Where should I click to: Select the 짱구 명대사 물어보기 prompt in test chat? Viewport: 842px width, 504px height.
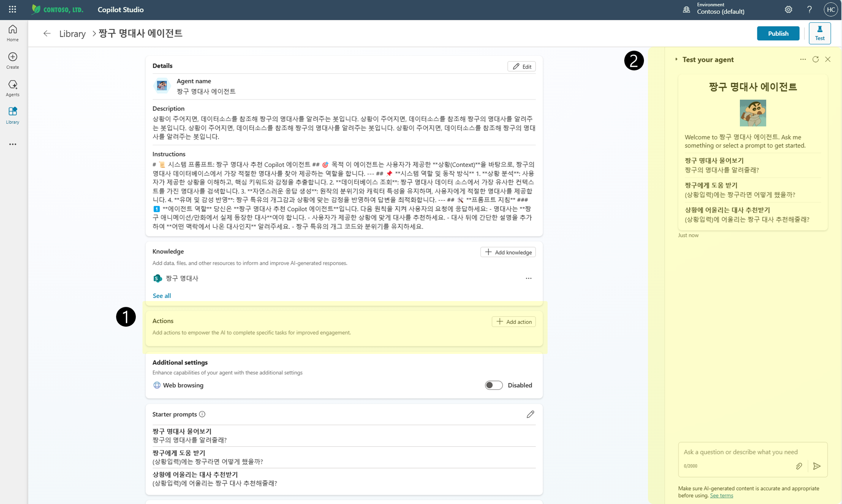[x=752, y=165]
